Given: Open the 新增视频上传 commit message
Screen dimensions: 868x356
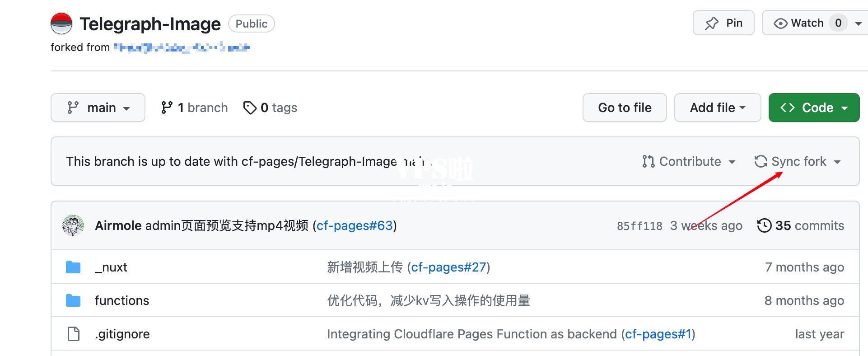Looking at the screenshot, I should click(x=365, y=267).
